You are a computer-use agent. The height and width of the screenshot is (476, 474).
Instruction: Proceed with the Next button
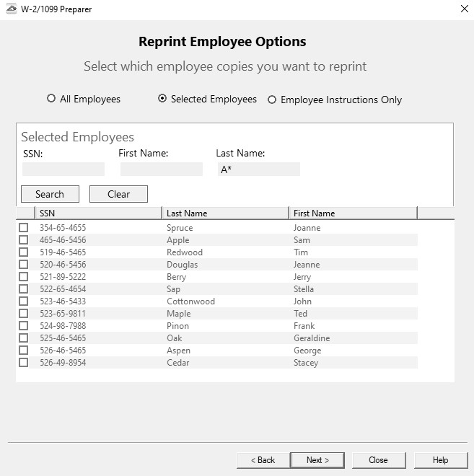(x=317, y=460)
